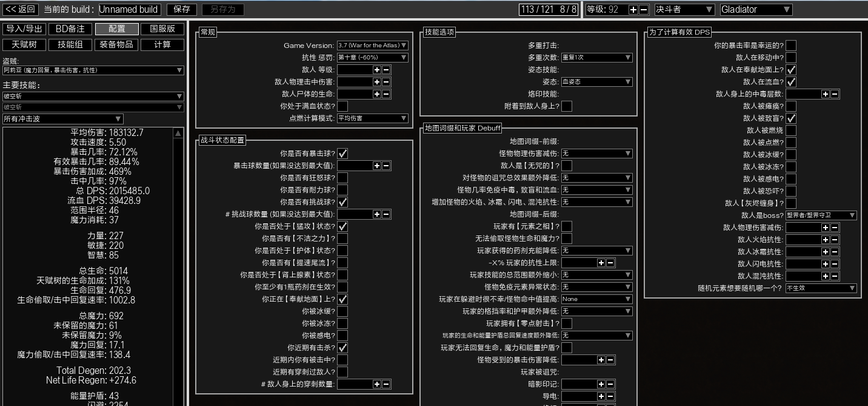
Task: Decrease character level with the minus button
Action: tap(643, 10)
